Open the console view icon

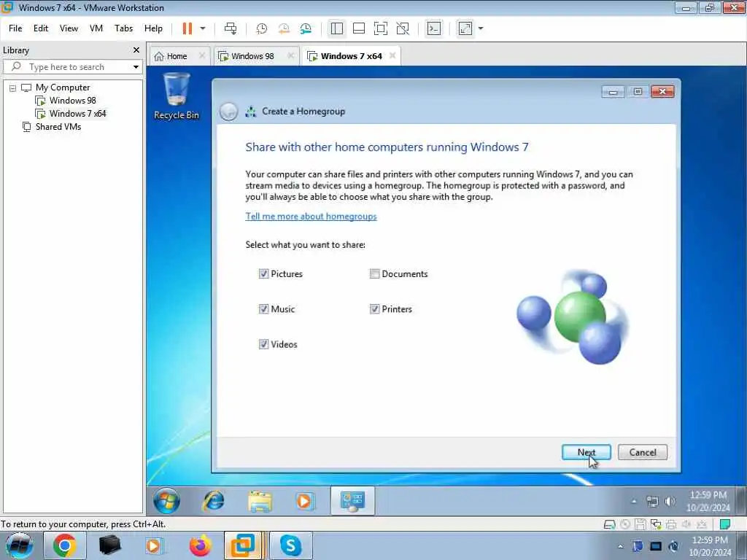tap(434, 28)
